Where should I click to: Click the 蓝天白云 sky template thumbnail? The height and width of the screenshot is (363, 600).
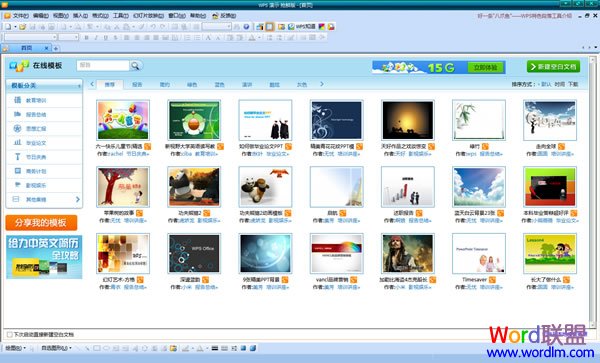tap(479, 187)
